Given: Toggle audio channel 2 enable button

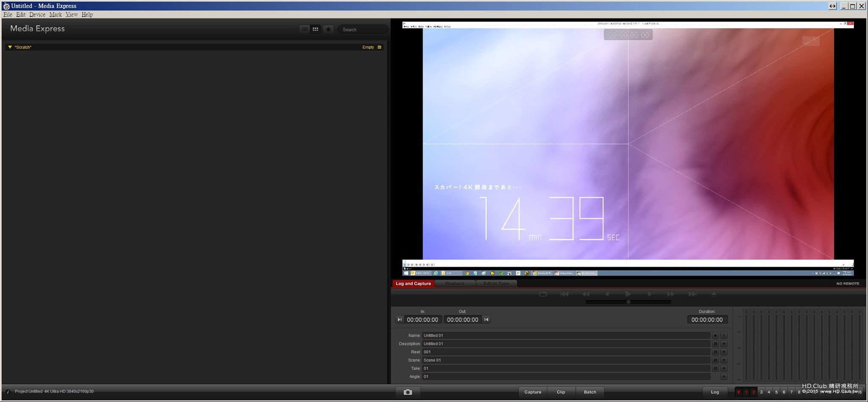Looking at the screenshot, I should pos(754,392).
